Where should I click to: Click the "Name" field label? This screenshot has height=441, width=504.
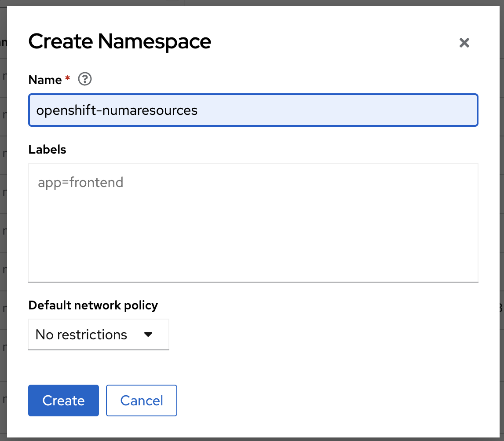(45, 80)
